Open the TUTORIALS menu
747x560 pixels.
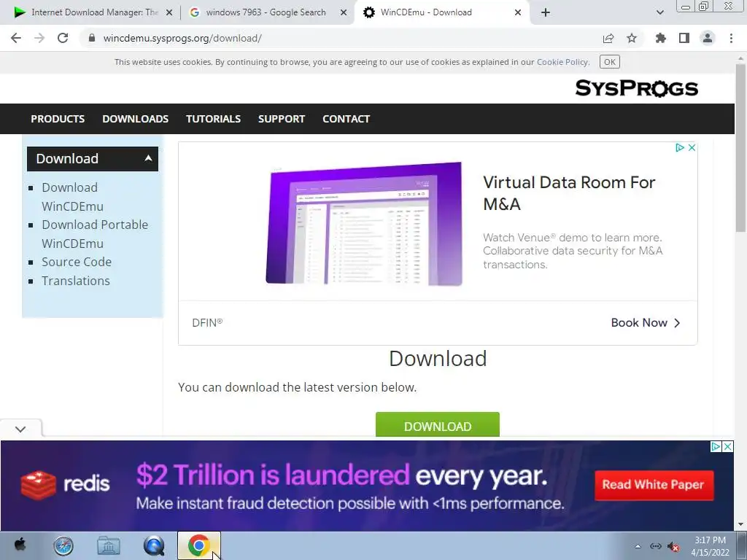(x=213, y=119)
